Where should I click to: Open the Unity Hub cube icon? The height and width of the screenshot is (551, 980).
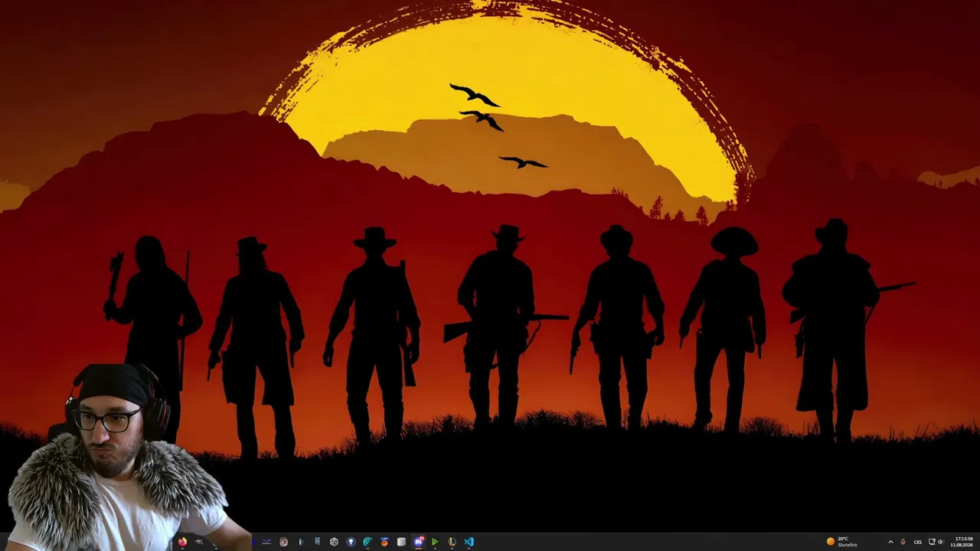[x=334, y=542]
